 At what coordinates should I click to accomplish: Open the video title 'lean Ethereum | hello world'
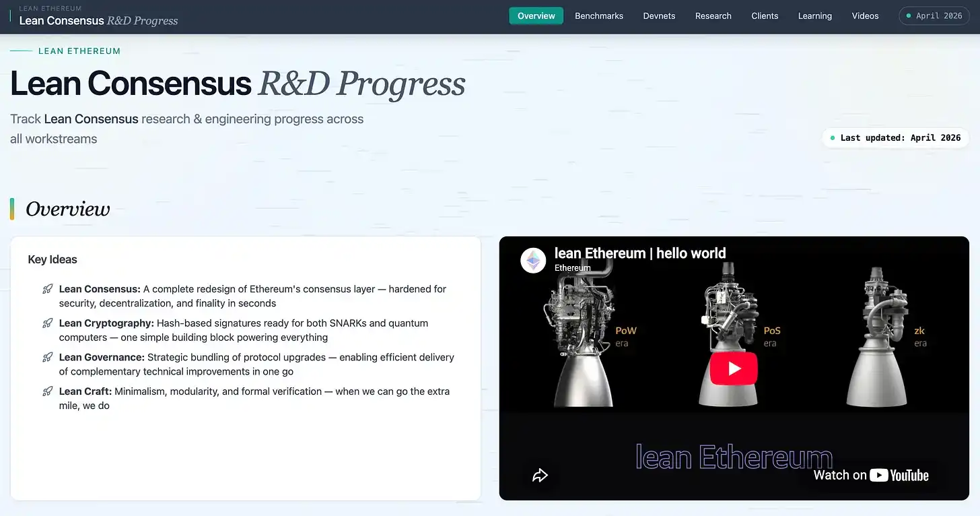(x=640, y=253)
